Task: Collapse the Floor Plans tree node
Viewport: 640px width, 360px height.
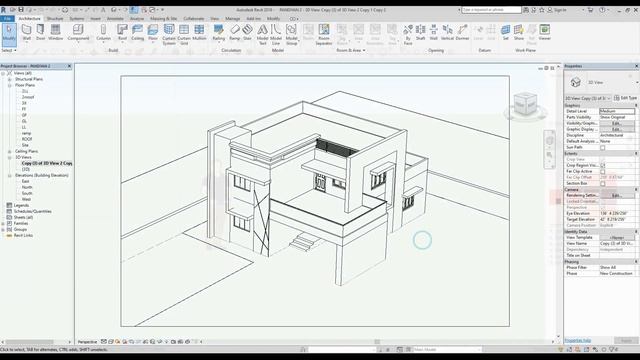Action: tap(9, 85)
